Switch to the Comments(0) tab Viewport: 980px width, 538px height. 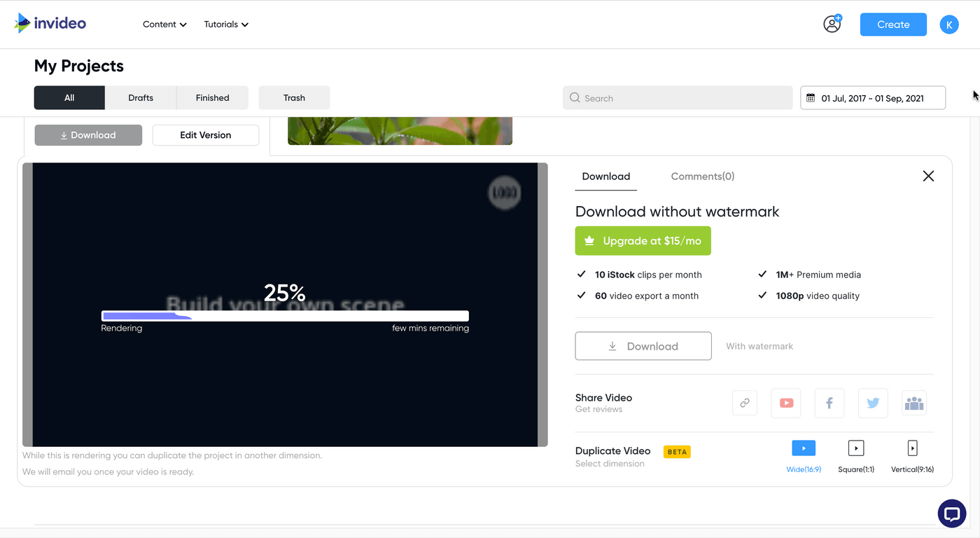pos(702,176)
